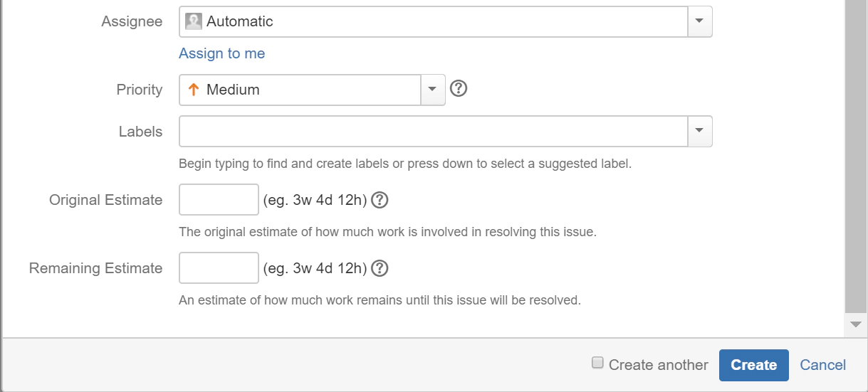Focus the Assignee field showing Automatic

point(434,21)
